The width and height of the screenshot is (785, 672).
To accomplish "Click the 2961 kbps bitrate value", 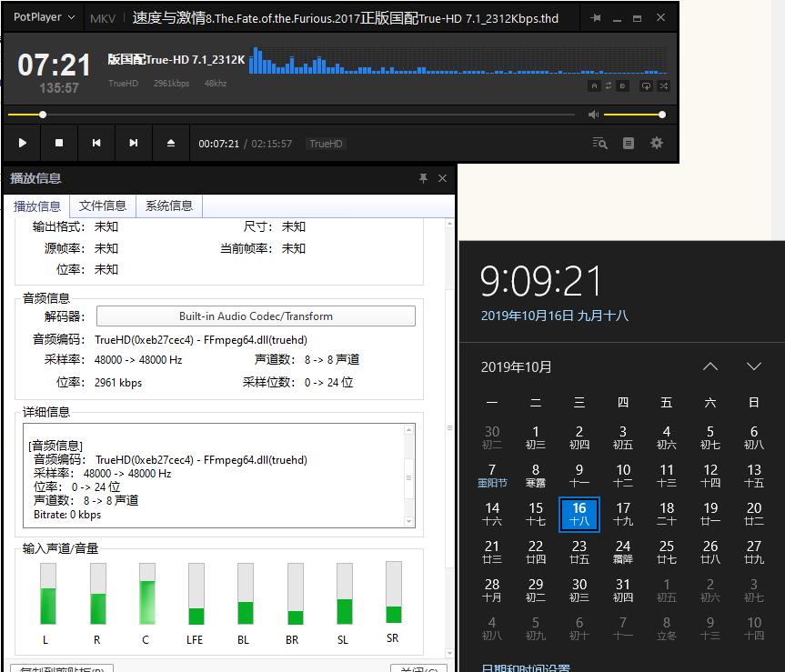I will pos(118,382).
